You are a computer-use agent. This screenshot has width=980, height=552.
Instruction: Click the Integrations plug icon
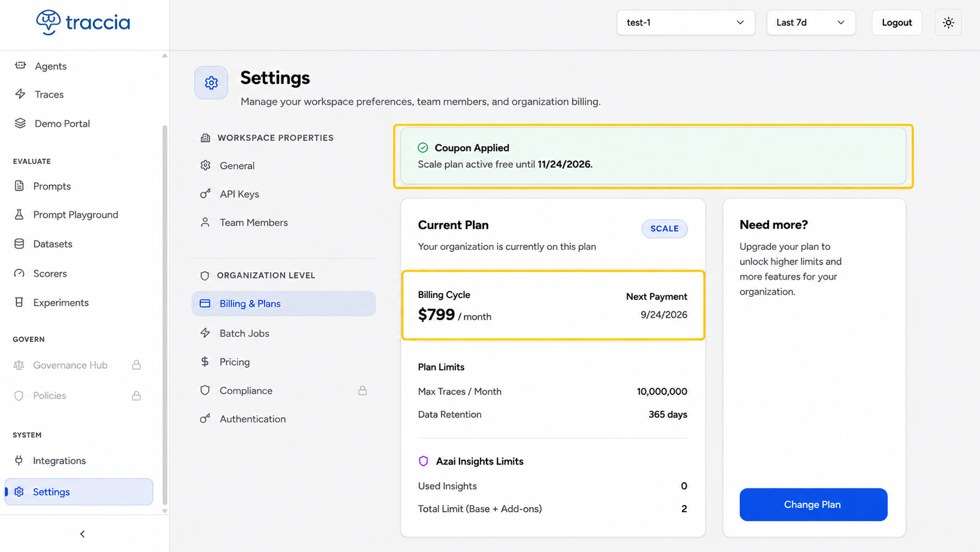19,460
